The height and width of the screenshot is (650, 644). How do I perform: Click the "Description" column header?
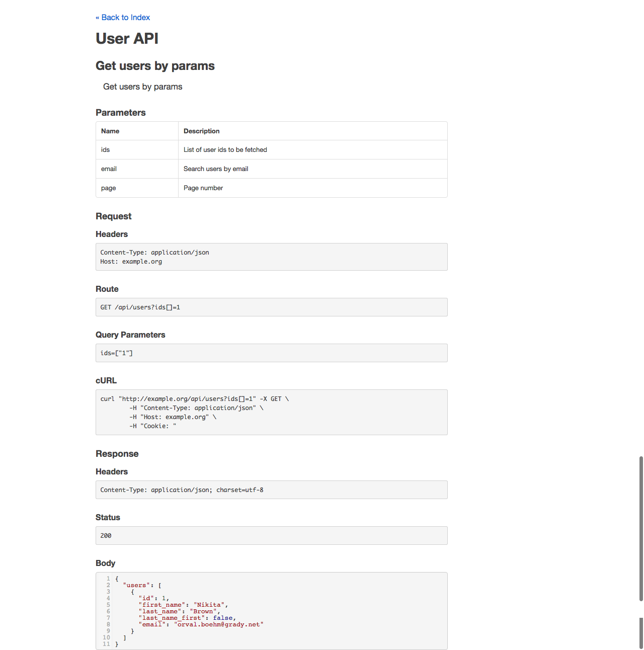(313, 131)
